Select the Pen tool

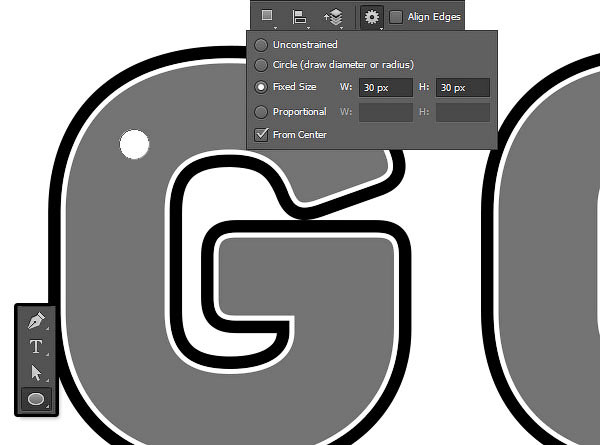tap(36, 322)
